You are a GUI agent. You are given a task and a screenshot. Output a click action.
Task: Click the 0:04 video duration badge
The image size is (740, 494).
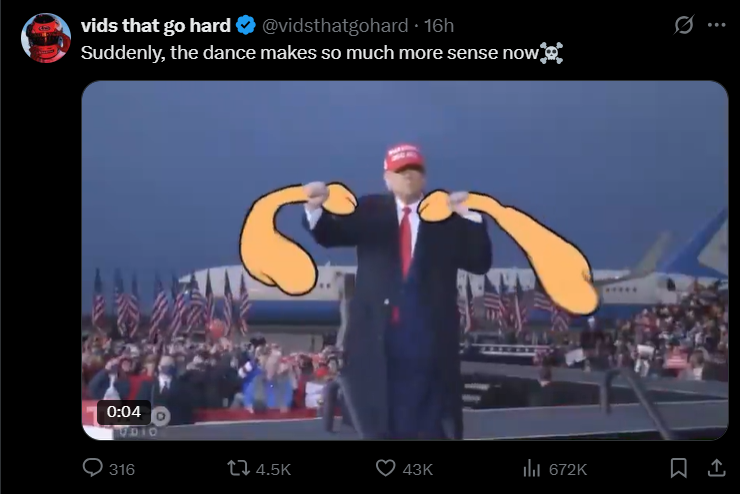coord(124,412)
